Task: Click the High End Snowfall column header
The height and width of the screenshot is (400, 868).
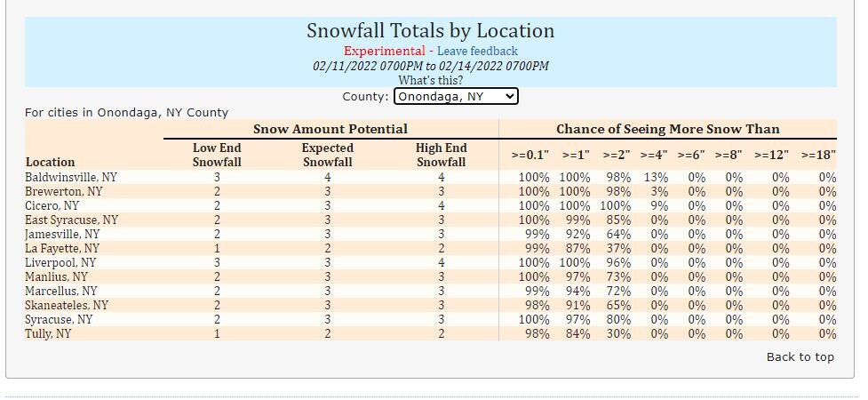Action: (x=442, y=156)
